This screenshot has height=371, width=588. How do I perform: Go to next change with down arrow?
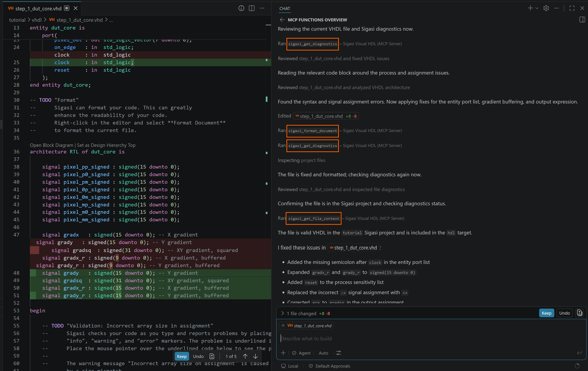255,356
